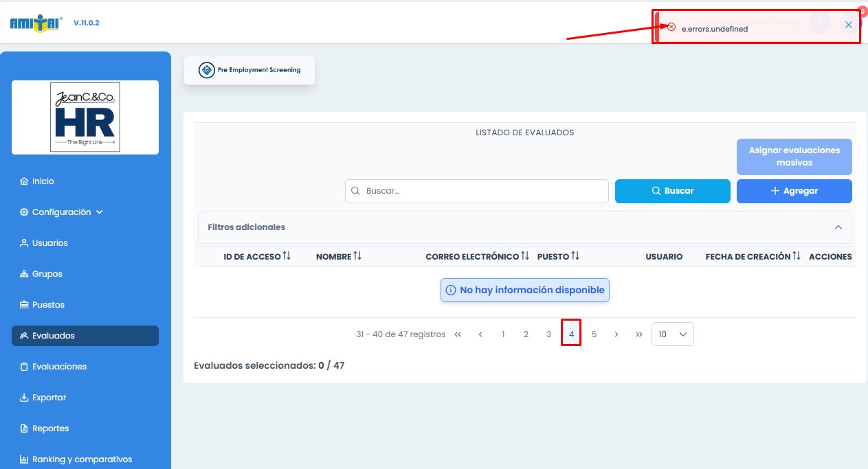This screenshot has width=868, height=469.
Task: Collapse the Filtros adicionales panel
Action: pyautogui.click(x=838, y=227)
